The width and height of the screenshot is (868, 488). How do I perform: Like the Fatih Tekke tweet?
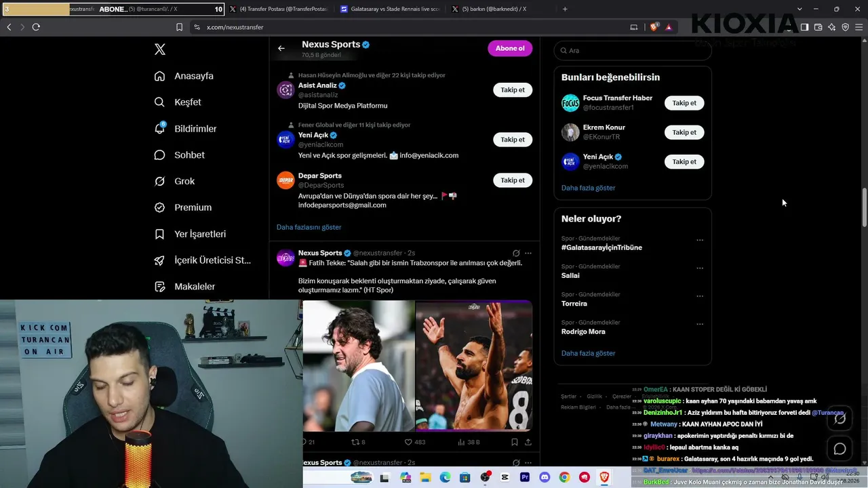pyautogui.click(x=414, y=442)
